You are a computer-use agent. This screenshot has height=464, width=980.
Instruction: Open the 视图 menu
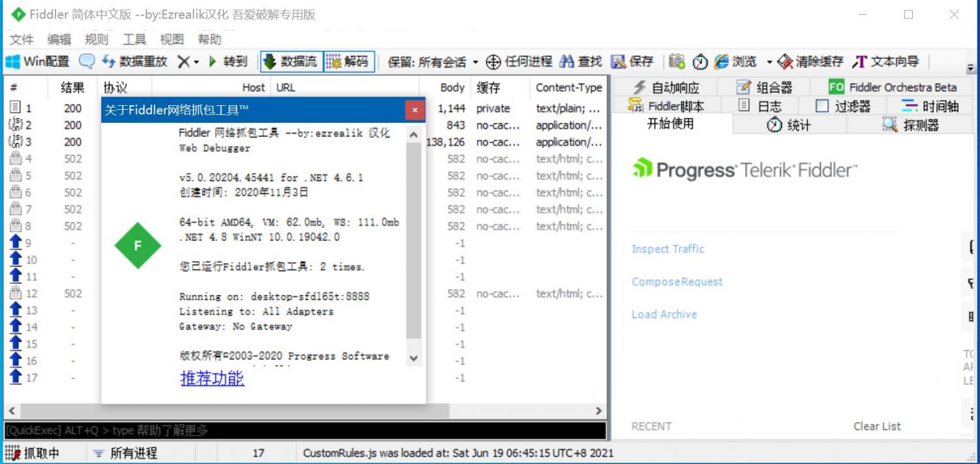coord(172,39)
